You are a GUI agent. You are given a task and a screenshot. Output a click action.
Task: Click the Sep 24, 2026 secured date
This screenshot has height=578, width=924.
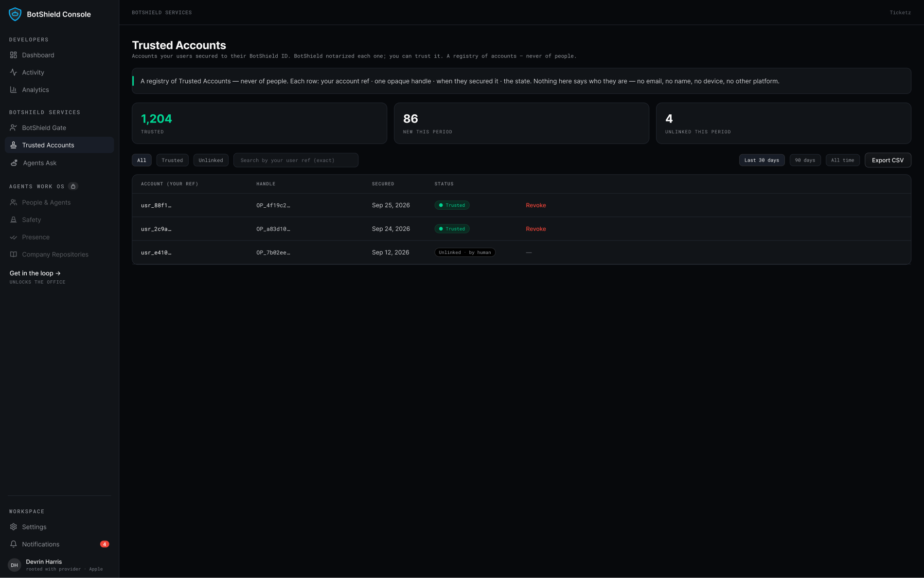point(391,229)
